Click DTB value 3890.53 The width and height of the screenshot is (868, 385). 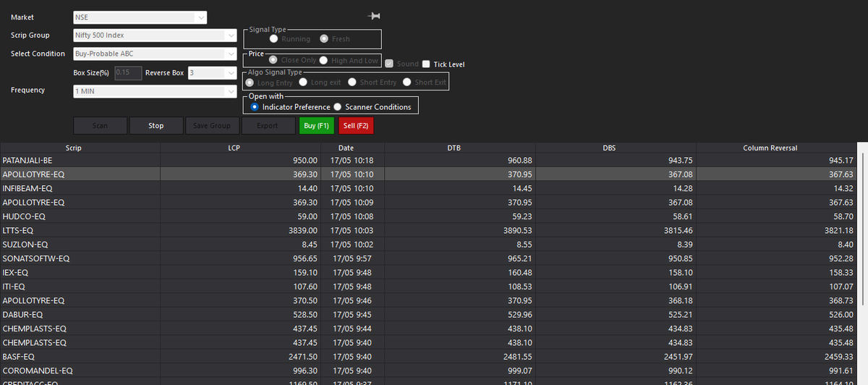[518, 230]
